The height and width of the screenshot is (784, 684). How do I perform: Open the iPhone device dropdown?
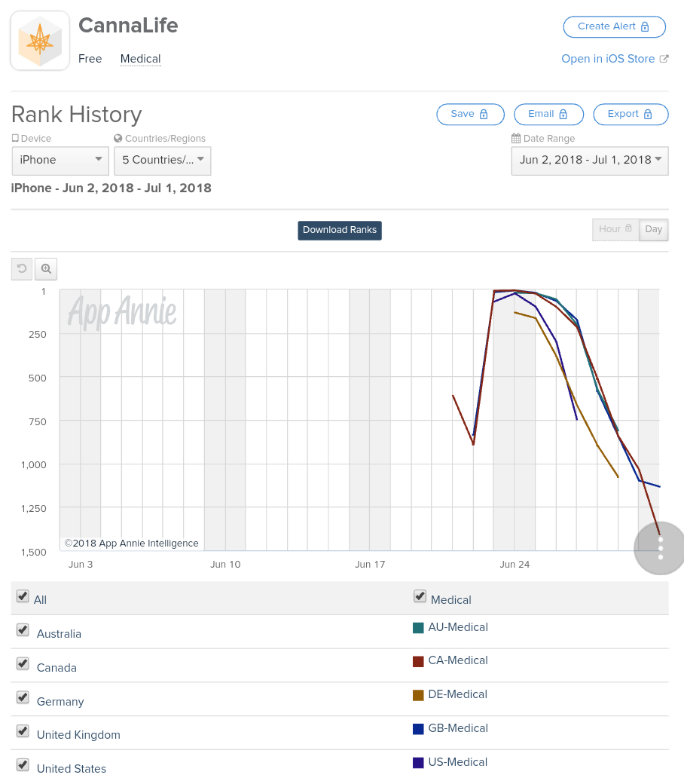pyautogui.click(x=60, y=160)
